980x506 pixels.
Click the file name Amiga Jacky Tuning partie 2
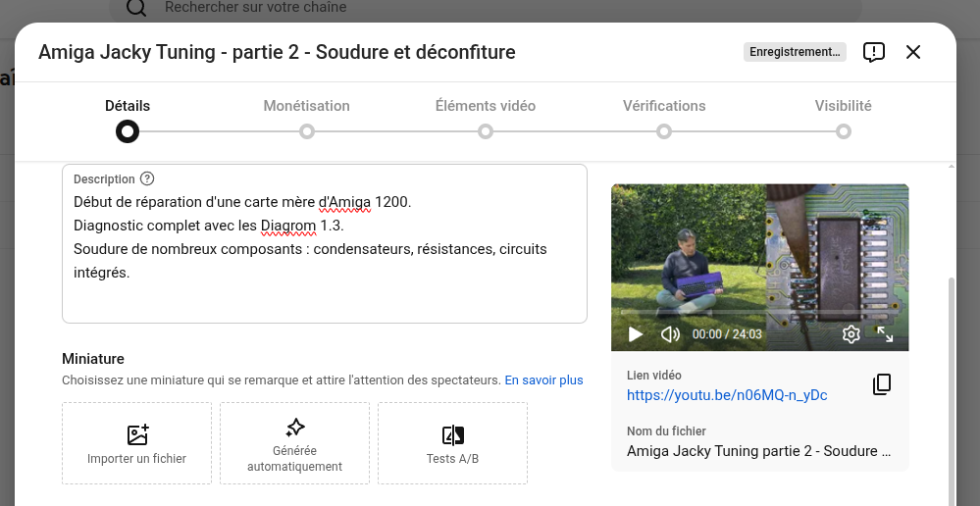pyautogui.click(x=758, y=451)
